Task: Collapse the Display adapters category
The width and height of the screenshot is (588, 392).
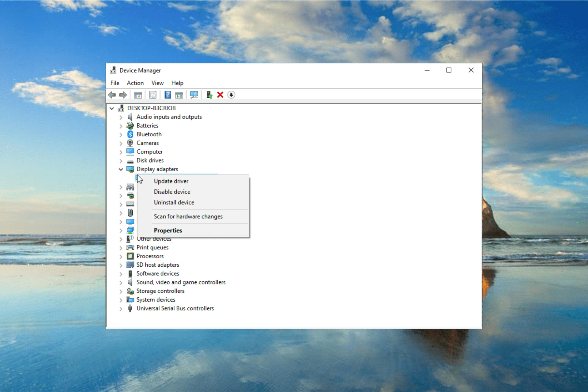Action: pyautogui.click(x=121, y=169)
